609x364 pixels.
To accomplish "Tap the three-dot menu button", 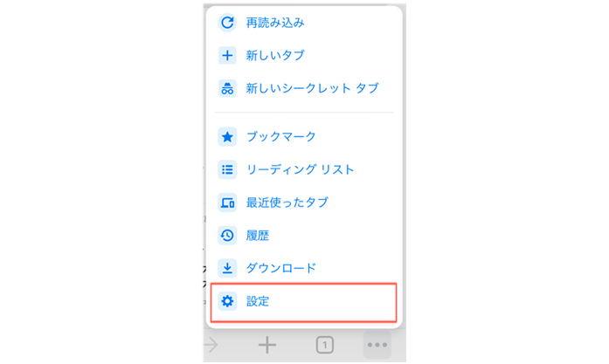I will pos(377,345).
